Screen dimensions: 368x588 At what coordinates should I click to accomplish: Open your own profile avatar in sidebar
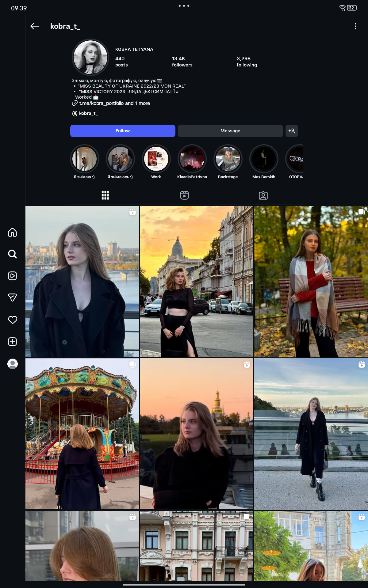(x=12, y=364)
